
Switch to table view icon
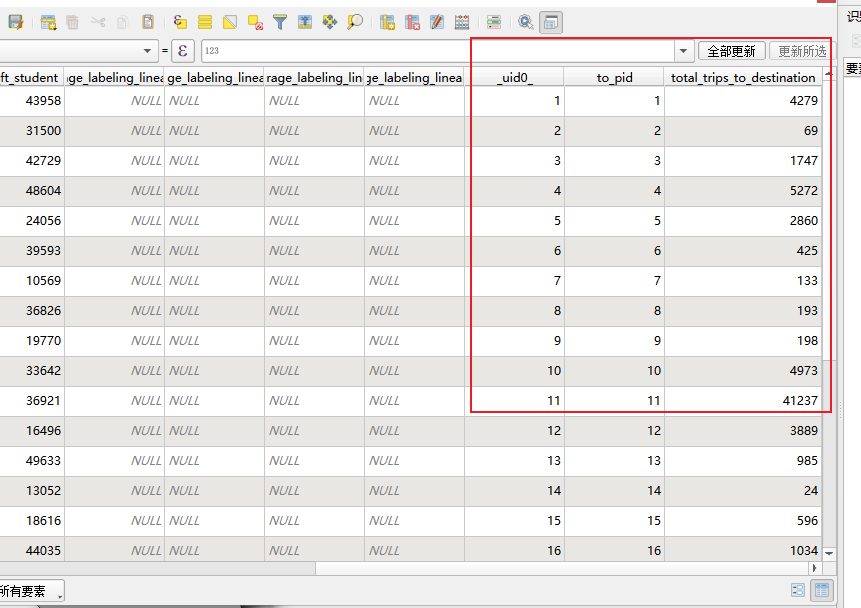(822, 590)
